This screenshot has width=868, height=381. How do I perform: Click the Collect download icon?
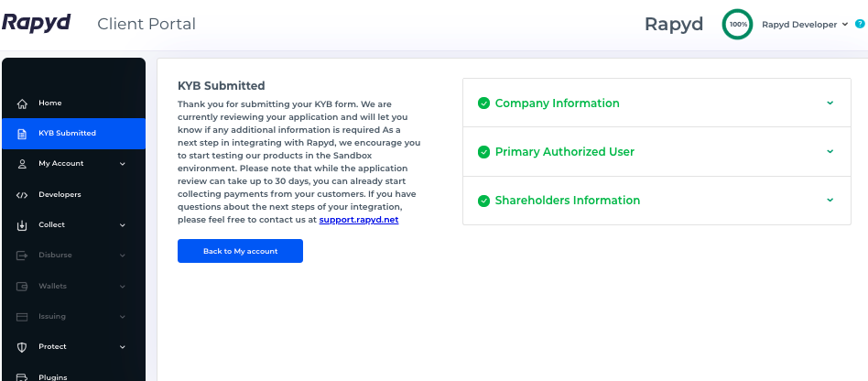22,225
